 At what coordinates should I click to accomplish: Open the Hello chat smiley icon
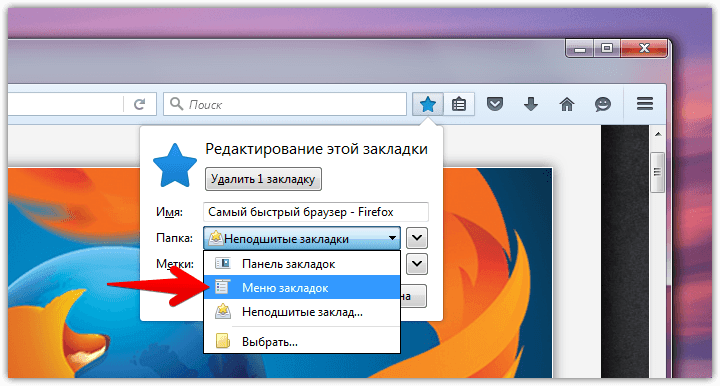pos(602,104)
